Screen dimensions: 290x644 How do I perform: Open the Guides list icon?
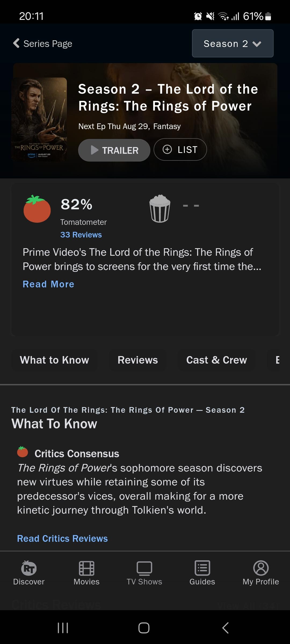click(202, 568)
